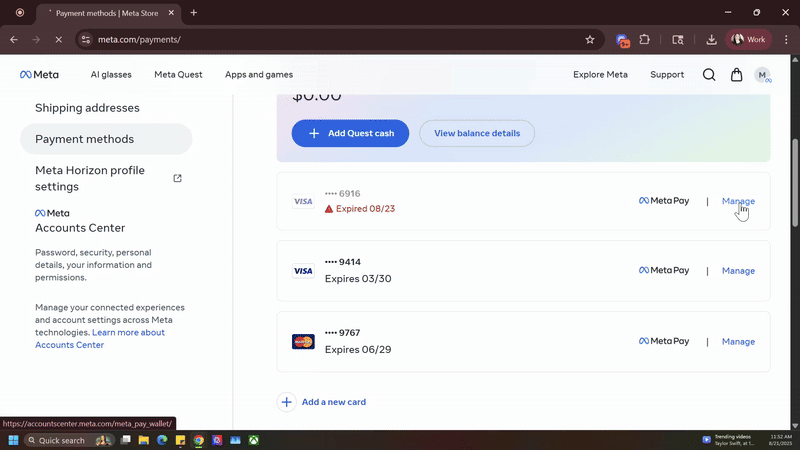Click the address bar URL field
Screen dimensions: 800x450
coord(330,40)
